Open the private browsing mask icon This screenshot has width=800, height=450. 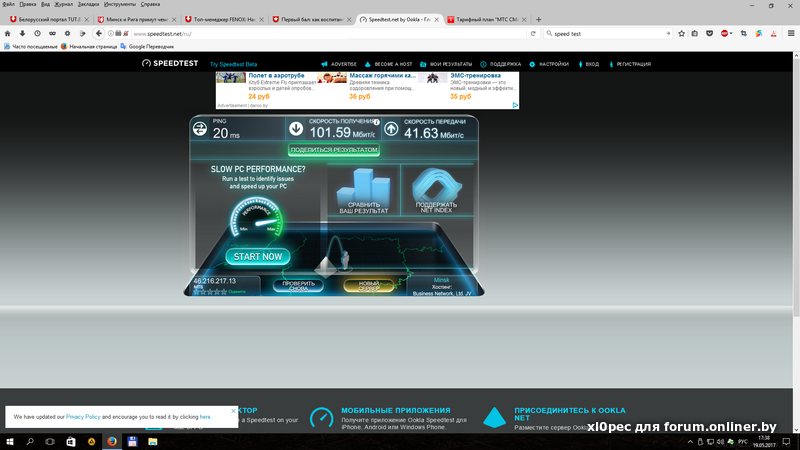tap(52, 34)
